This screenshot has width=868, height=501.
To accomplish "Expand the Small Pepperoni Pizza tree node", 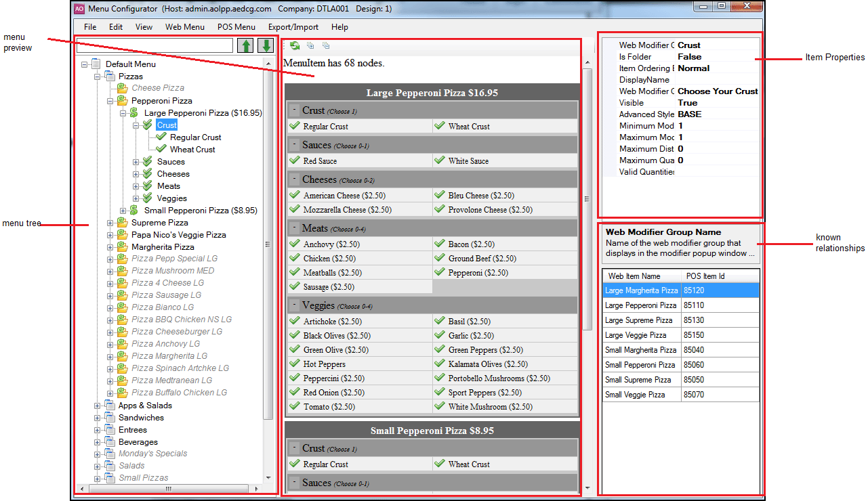I will click(x=123, y=211).
